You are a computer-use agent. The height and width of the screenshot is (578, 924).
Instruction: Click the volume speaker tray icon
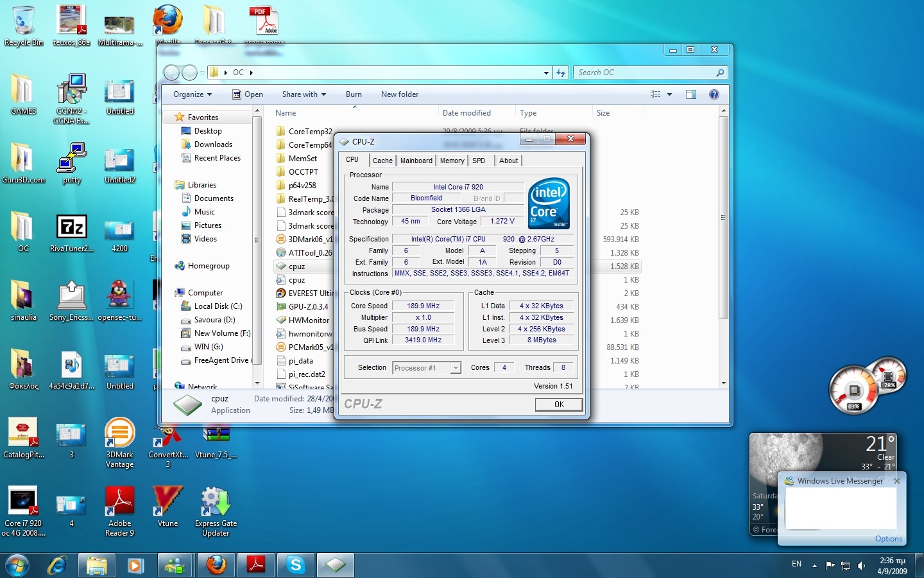point(861,566)
